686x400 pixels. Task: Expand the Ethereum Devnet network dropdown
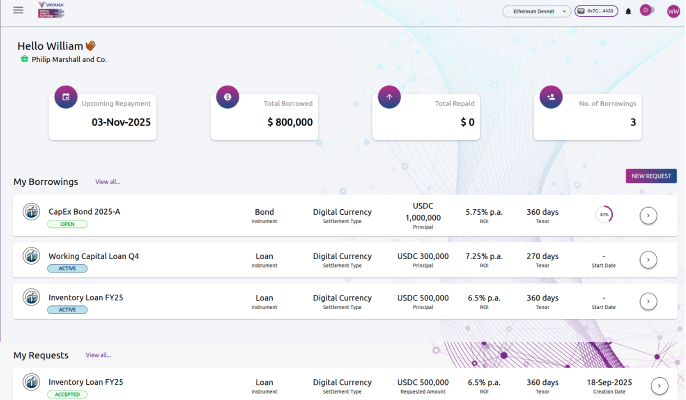536,11
